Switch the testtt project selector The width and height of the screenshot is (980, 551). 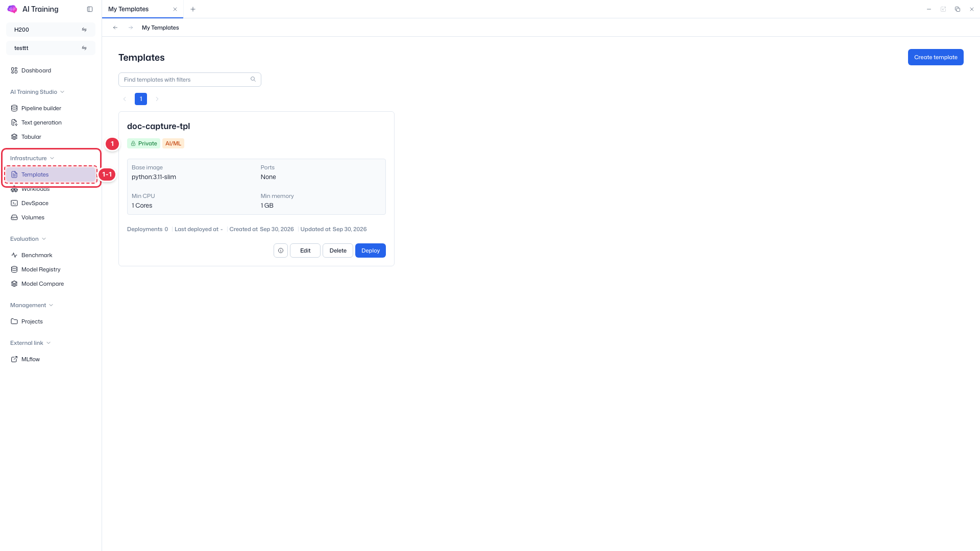(51, 48)
